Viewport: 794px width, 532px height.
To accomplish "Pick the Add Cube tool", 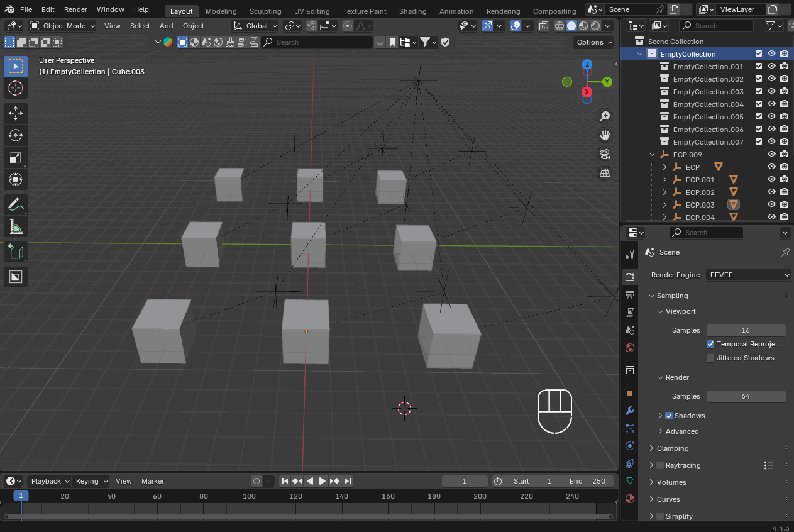I will pos(16,252).
